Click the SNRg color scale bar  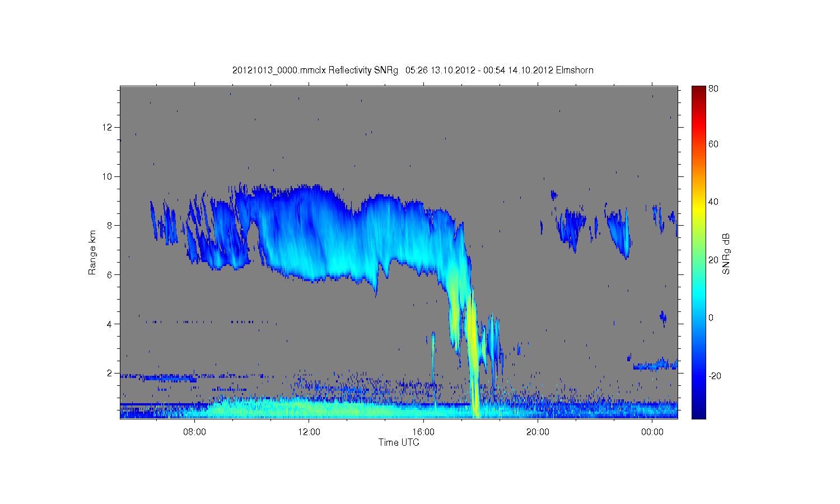(698, 252)
